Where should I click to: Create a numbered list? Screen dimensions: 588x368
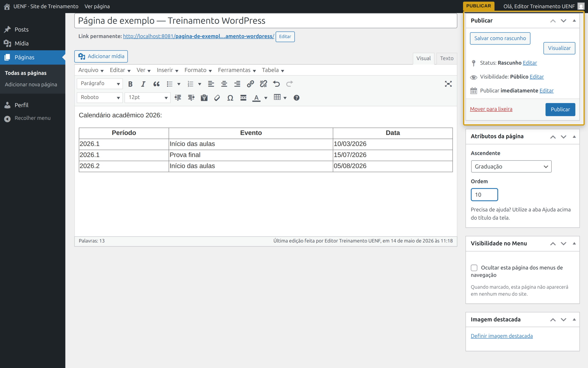[190, 84]
